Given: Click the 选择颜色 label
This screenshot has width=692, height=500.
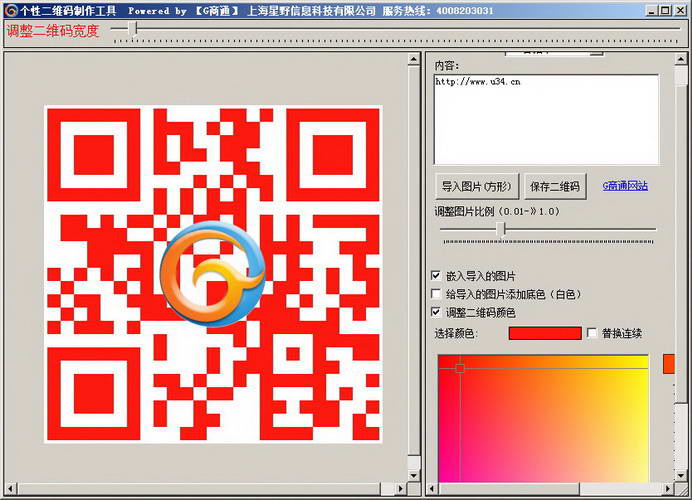Looking at the screenshot, I should tap(454, 333).
